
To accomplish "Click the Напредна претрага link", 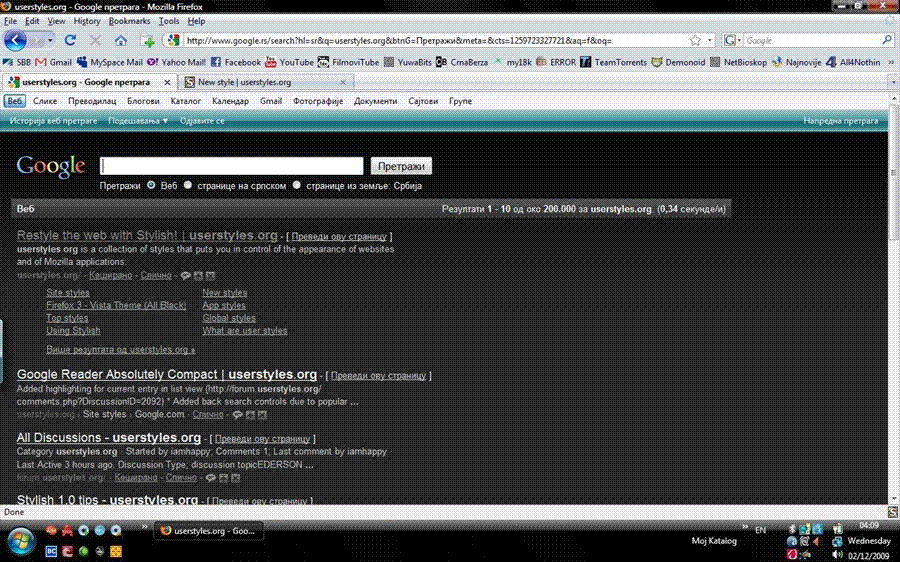I will (840, 121).
